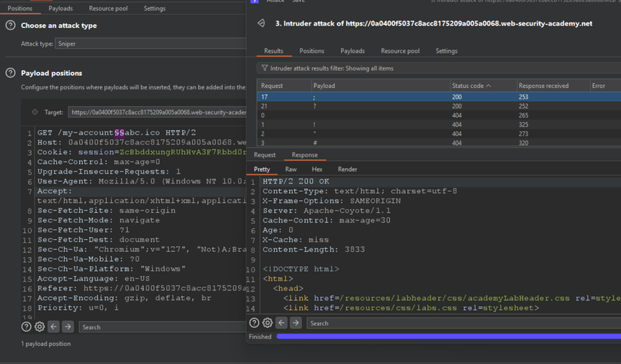Click 'Server: Apache-Coyote/1.1' response header
621x364 pixels.
327,211
